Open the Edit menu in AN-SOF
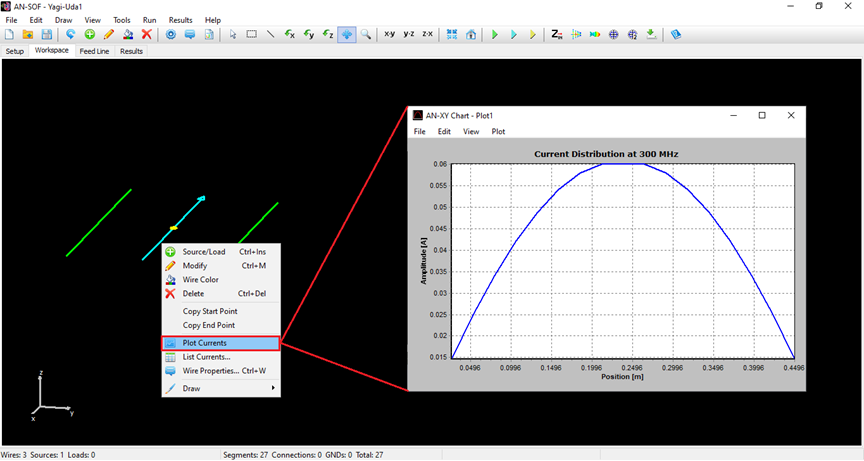Screen dimensions: 864x461 pyautogui.click(x=36, y=20)
